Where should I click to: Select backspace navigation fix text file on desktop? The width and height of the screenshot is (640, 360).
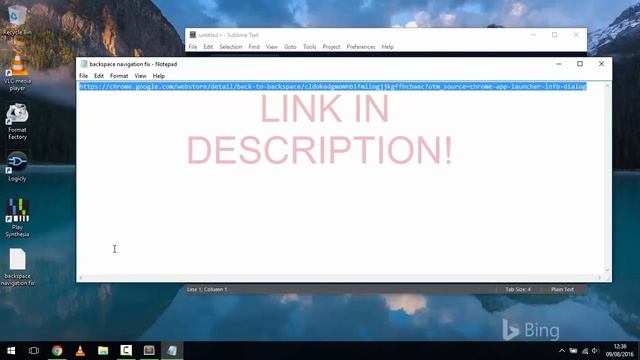pyautogui.click(x=18, y=267)
